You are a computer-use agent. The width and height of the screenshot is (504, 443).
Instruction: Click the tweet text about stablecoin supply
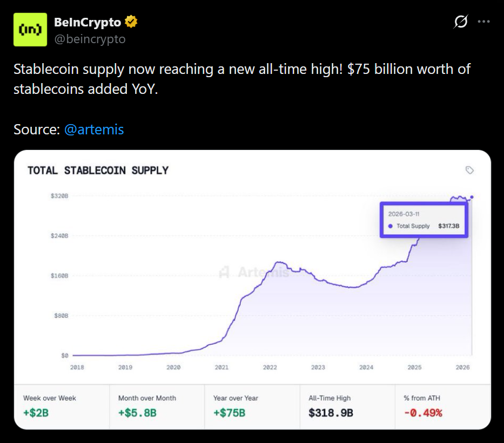pyautogui.click(x=241, y=79)
